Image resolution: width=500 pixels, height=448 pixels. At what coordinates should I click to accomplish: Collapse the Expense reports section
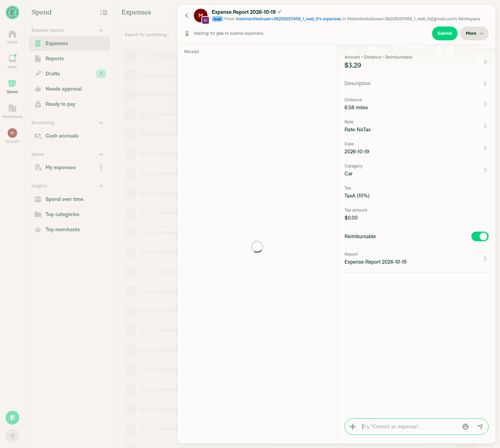tap(101, 30)
